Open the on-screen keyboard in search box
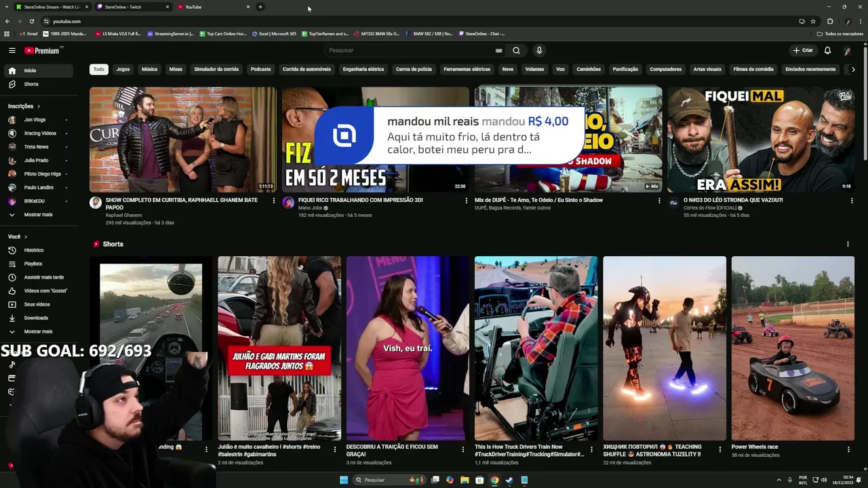The height and width of the screenshot is (488, 868). pos(498,50)
